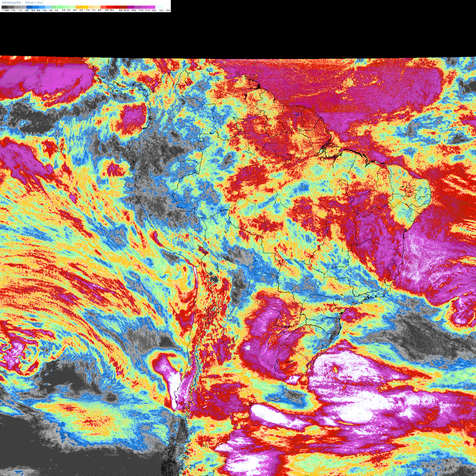
Task: Select the white swatch above 13.0
Action: pos(166,7)
